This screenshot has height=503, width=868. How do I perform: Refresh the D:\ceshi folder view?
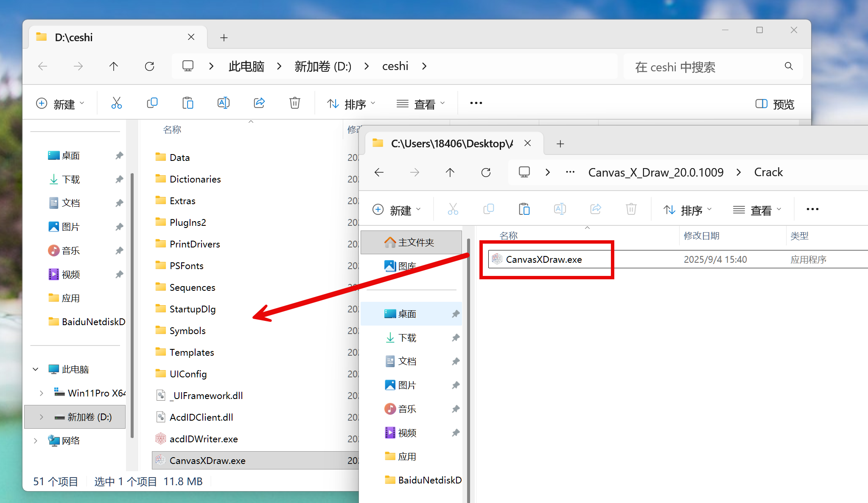click(149, 66)
